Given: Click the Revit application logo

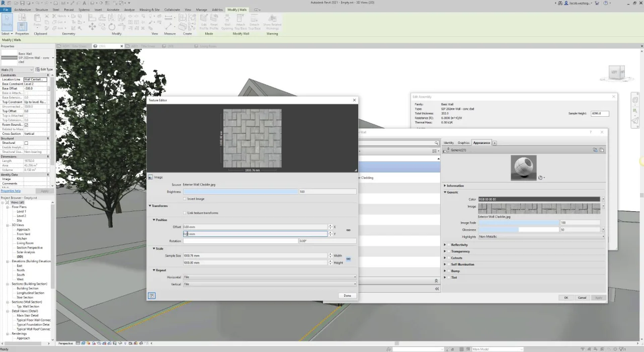Looking at the screenshot, I should click(x=3, y=3).
